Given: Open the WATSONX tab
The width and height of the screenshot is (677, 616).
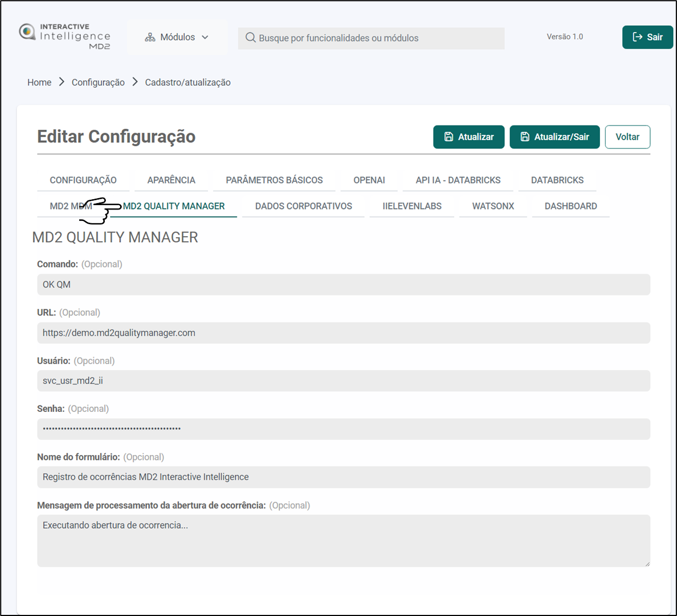Looking at the screenshot, I should tap(493, 206).
